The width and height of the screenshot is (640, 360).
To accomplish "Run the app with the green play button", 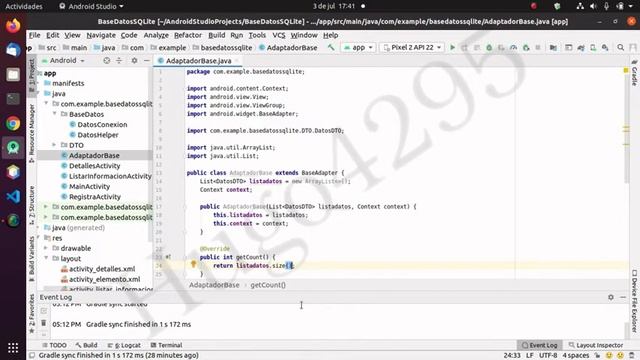I will [452, 47].
